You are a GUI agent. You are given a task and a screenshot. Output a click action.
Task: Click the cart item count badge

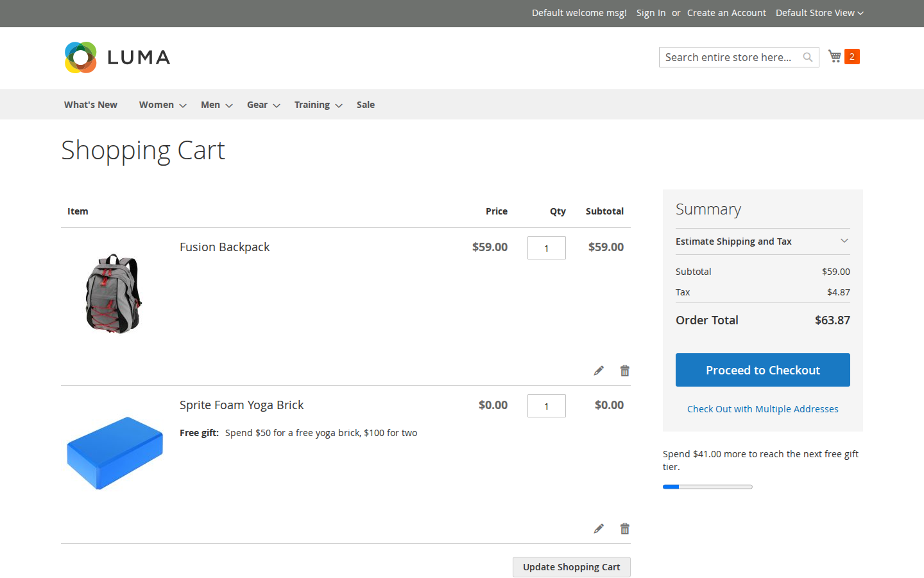pyautogui.click(x=852, y=57)
